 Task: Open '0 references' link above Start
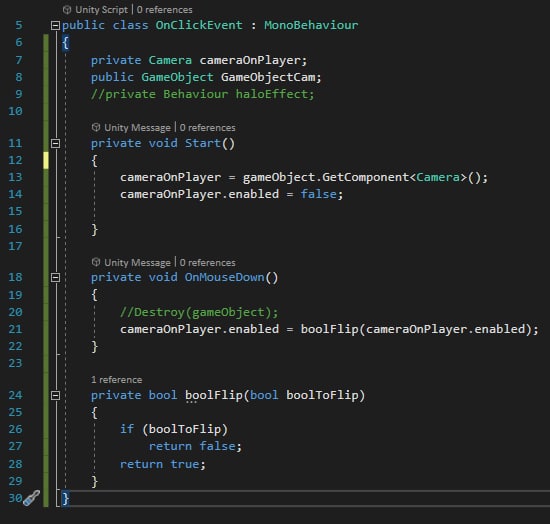[x=207, y=127]
